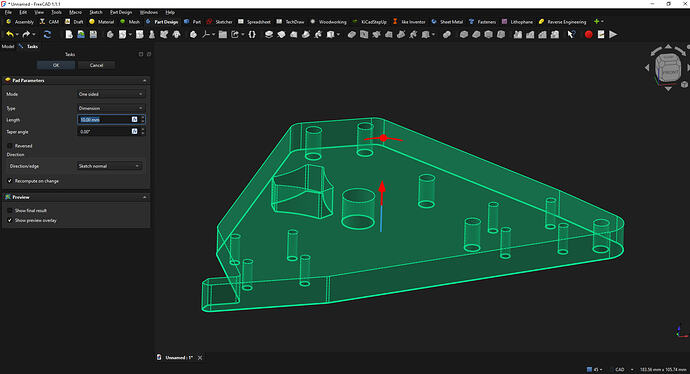
Task: Click the Create body icon
Action: 110,34
